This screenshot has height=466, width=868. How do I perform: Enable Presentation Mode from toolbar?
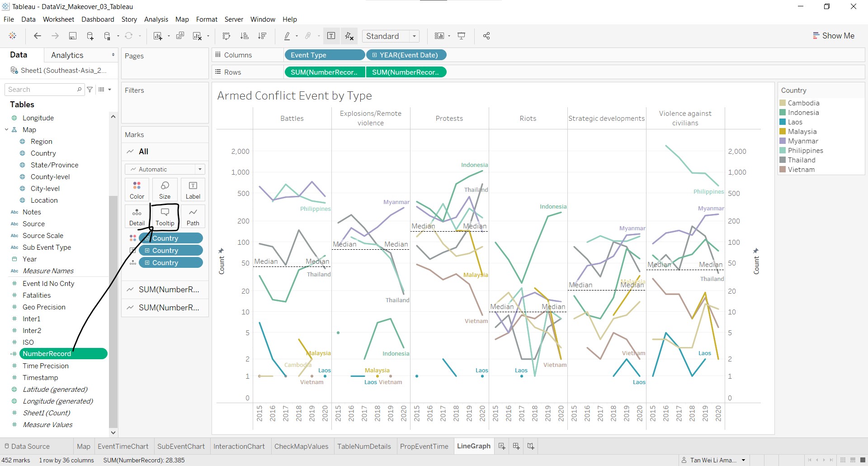[x=462, y=36]
